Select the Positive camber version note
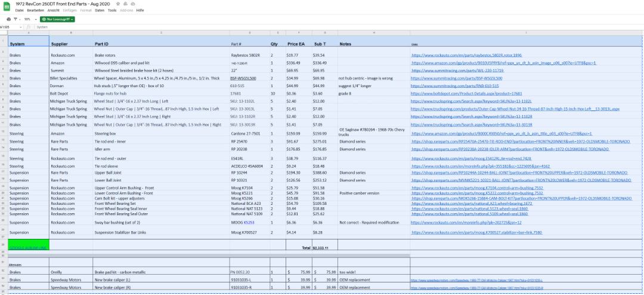 tap(373, 192)
